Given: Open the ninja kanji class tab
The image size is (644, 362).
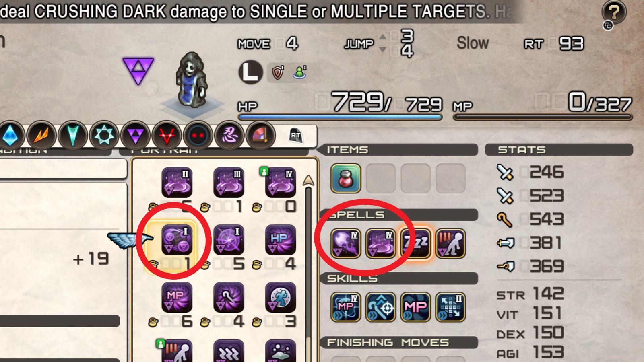Looking at the screenshot, I should point(229,136).
